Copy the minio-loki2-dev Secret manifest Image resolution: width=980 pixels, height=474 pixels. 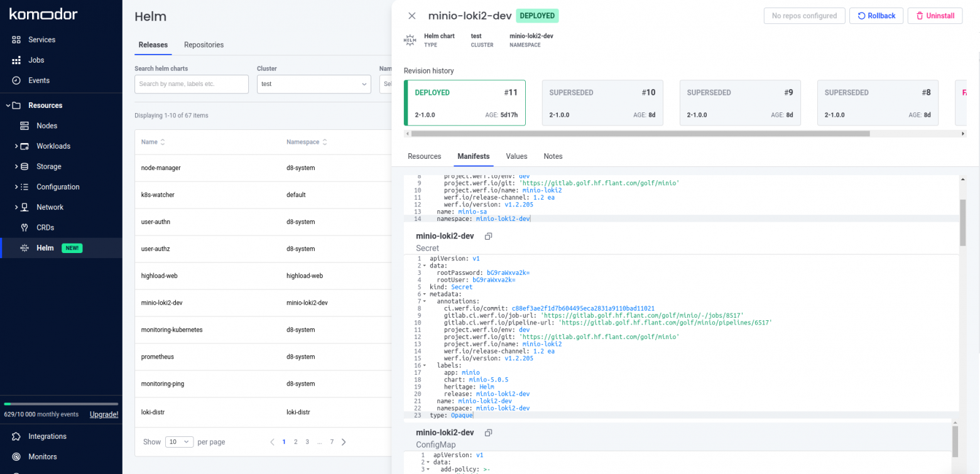click(488, 236)
